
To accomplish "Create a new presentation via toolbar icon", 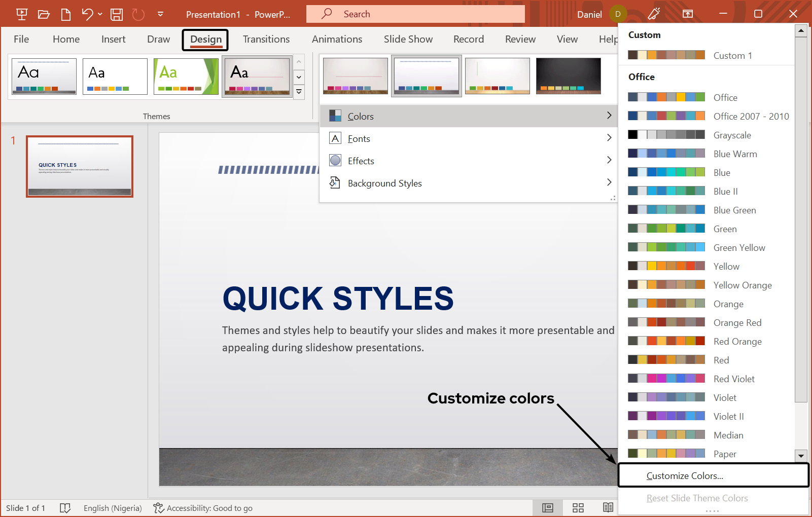I will 65,14.
